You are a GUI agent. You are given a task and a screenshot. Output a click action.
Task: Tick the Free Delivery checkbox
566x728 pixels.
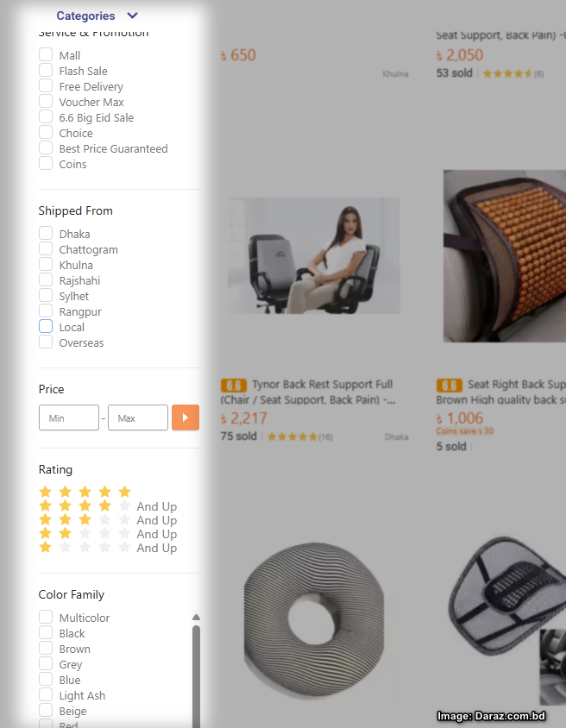[x=46, y=86]
